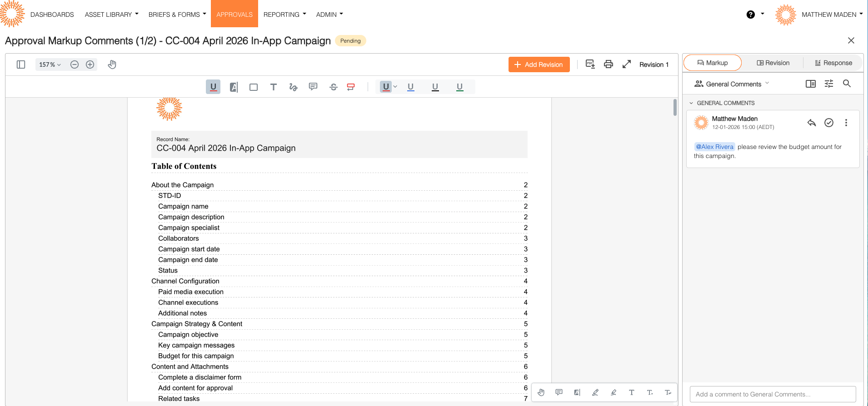Click the zoom in plus icon
Viewport: 868px width, 406px height.
click(x=90, y=64)
